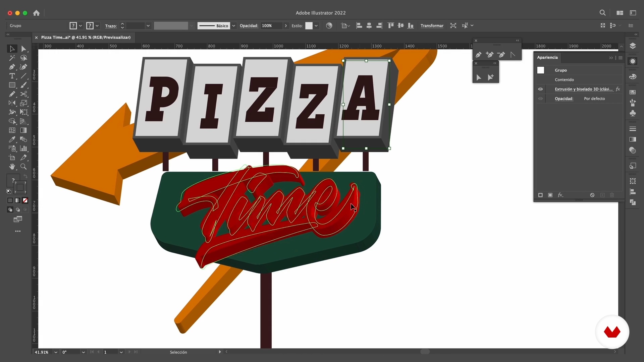Image resolution: width=644 pixels, height=362 pixels.
Task: Select the Zoom tool
Action: (x=23, y=167)
